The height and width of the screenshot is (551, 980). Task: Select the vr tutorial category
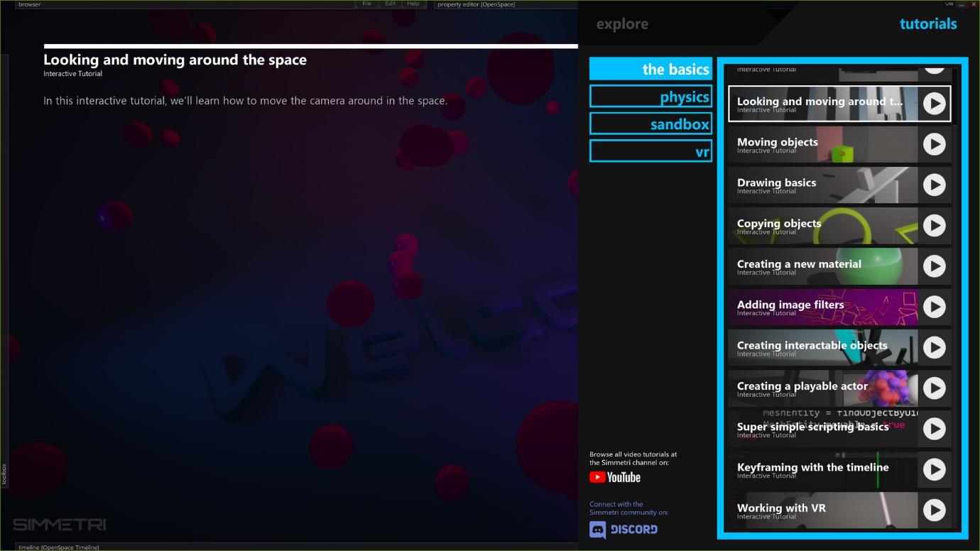coord(650,151)
